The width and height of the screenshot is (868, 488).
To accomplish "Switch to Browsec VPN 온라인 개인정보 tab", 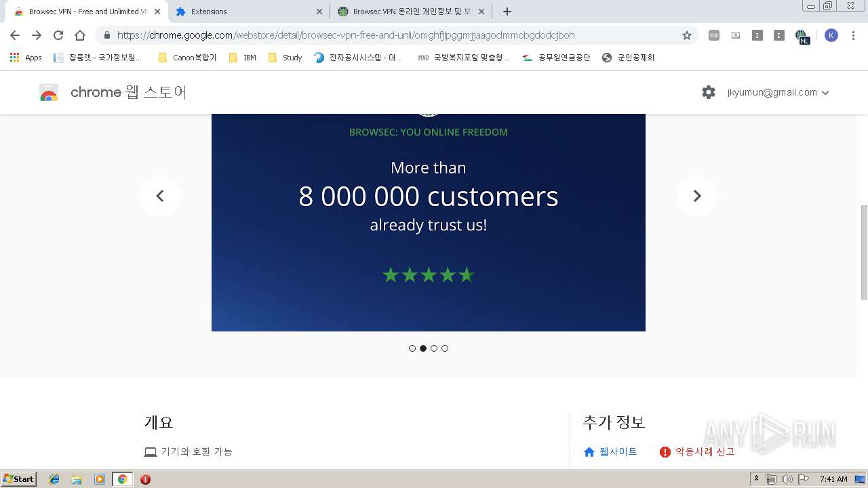I will (x=411, y=12).
